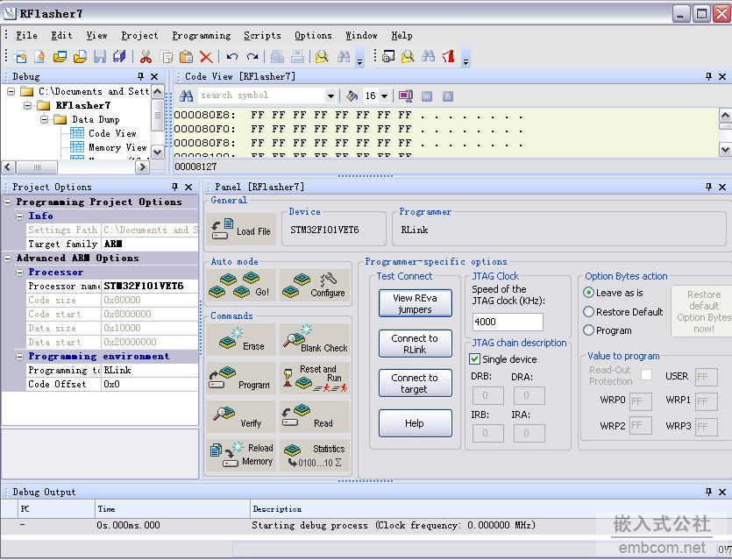
Task: Click the Verify command icon
Action: tap(241, 417)
